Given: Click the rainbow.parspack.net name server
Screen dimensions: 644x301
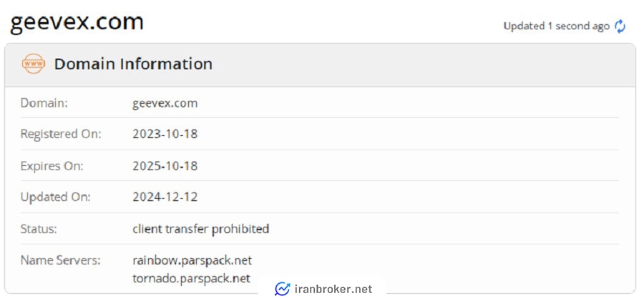Looking at the screenshot, I should point(192,260).
